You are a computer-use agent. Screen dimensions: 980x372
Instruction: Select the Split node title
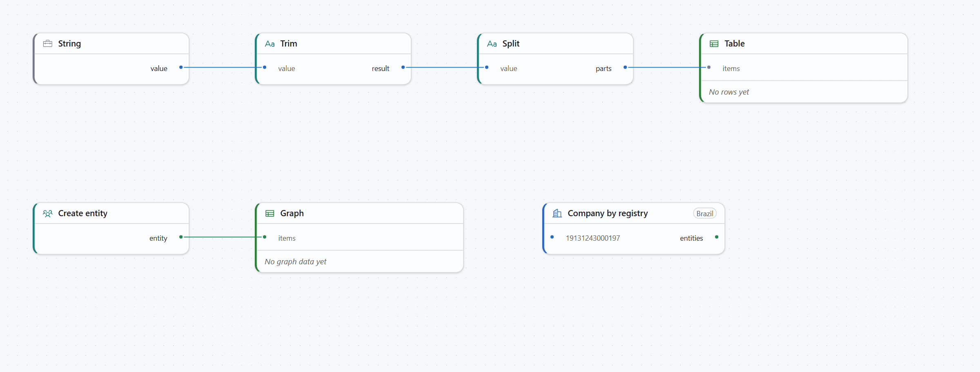[511, 44]
